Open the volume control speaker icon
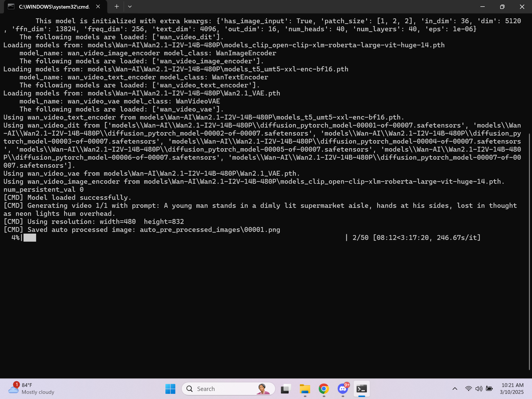 [x=478, y=389]
